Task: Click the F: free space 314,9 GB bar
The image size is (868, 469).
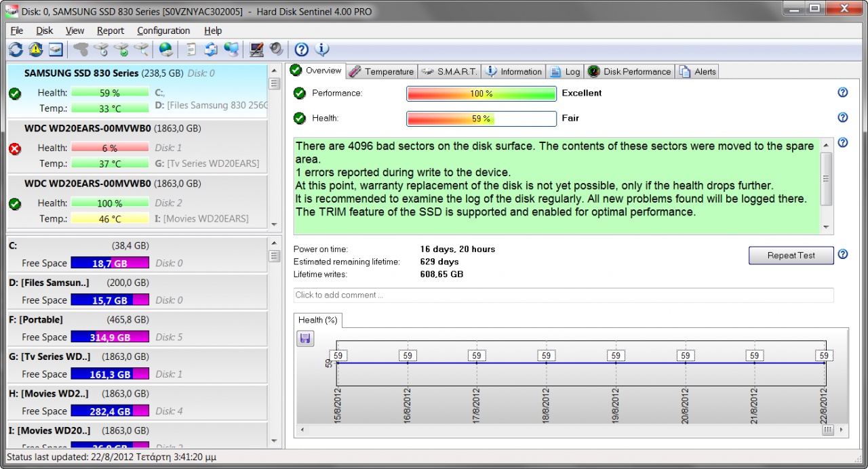Action: point(110,337)
